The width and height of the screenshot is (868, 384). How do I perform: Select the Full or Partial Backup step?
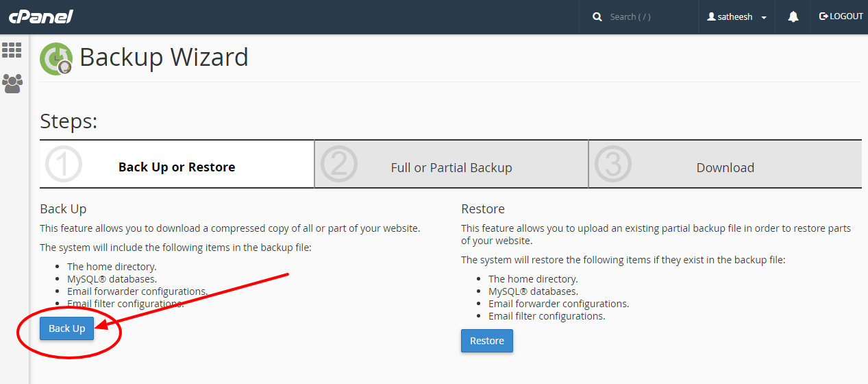(x=451, y=165)
